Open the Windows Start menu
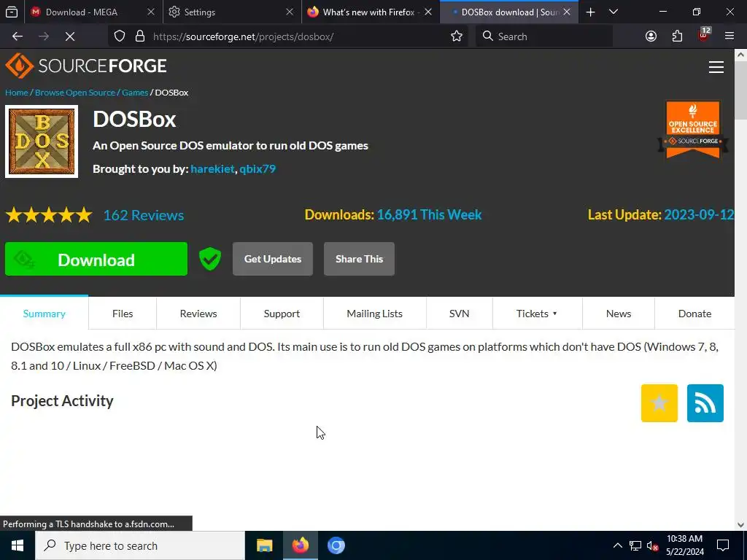The height and width of the screenshot is (560, 747). pos(18,545)
